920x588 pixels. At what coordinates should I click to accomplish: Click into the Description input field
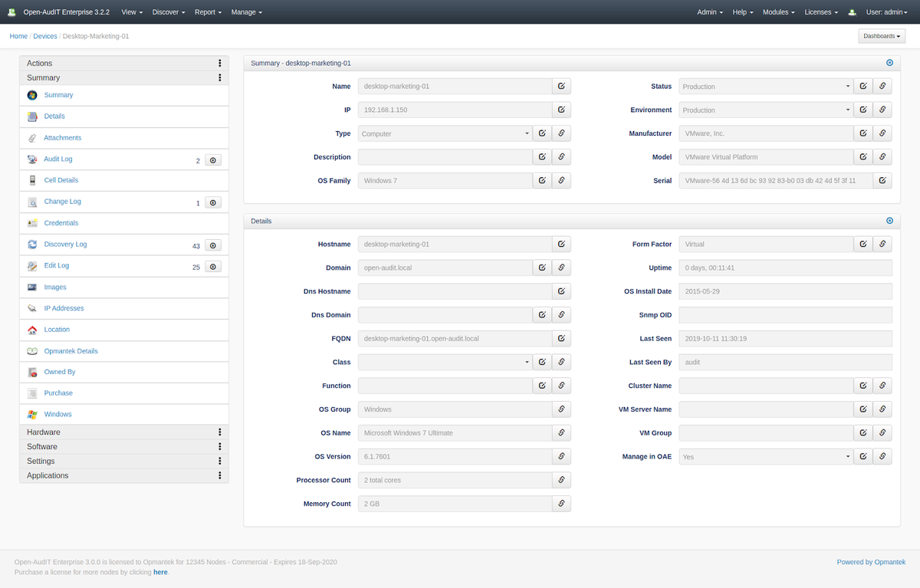(x=445, y=157)
